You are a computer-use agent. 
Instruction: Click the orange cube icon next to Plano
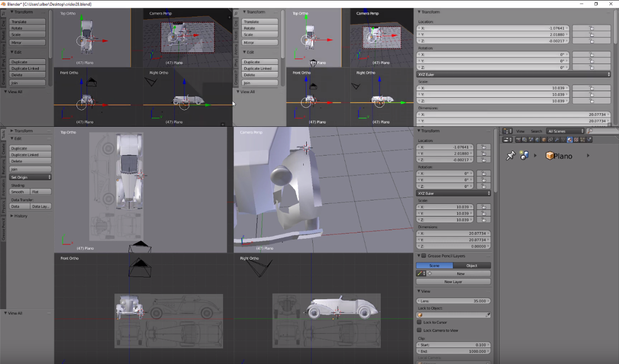pos(549,156)
